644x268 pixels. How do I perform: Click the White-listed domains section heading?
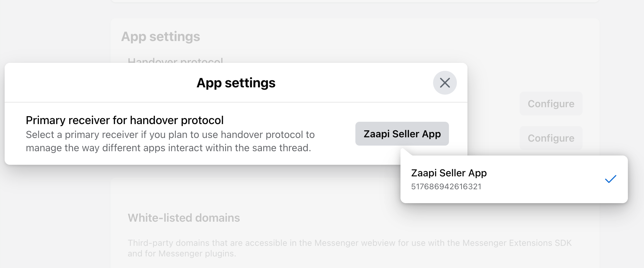pos(184,218)
